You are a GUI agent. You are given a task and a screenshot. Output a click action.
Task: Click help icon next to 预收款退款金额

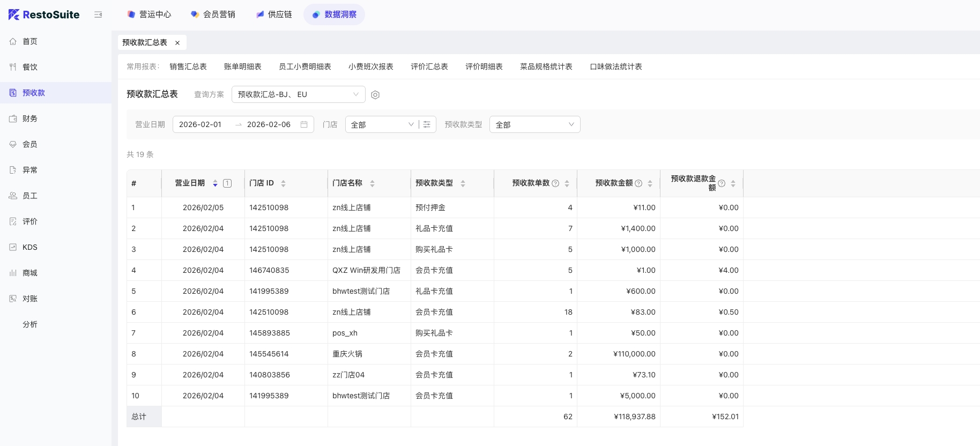(x=722, y=183)
